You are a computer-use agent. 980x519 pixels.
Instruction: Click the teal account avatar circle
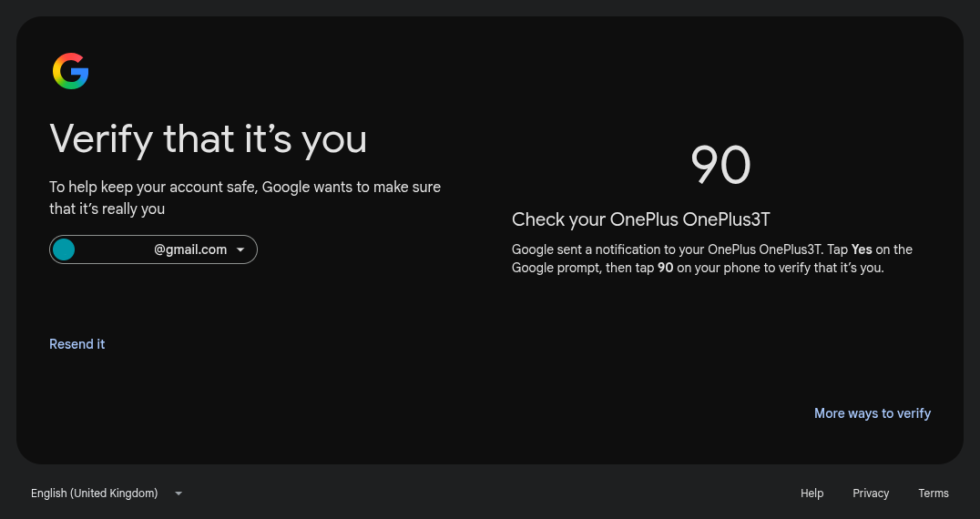(64, 249)
